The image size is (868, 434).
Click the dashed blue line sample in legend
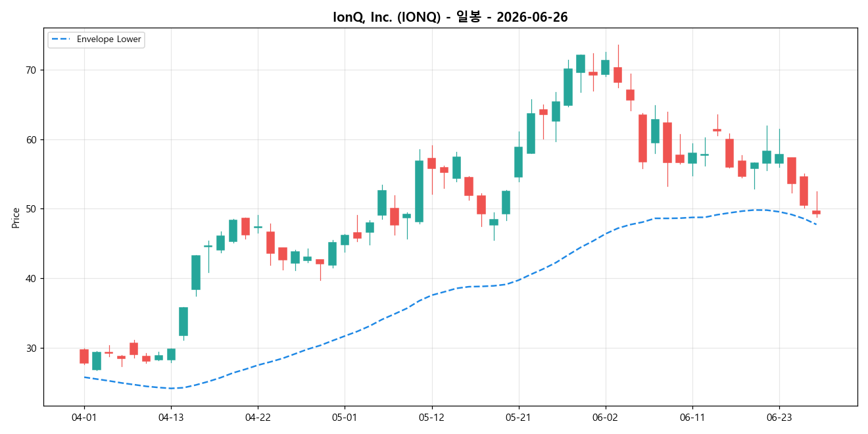pyautogui.click(x=61, y=39)
